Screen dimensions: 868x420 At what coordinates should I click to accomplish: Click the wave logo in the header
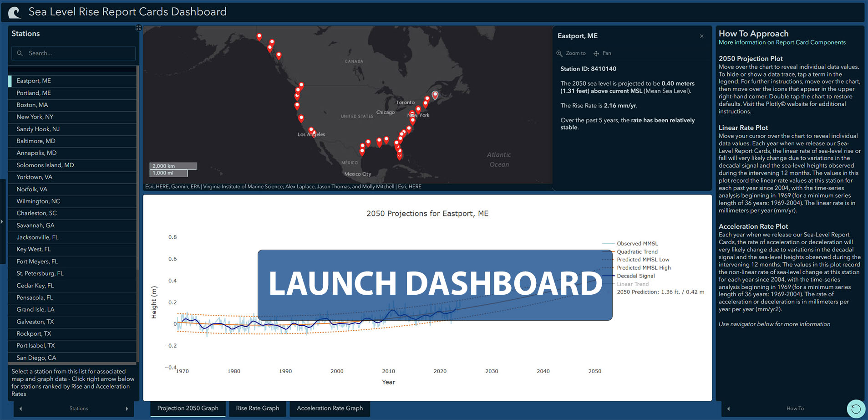pos(14,12)
